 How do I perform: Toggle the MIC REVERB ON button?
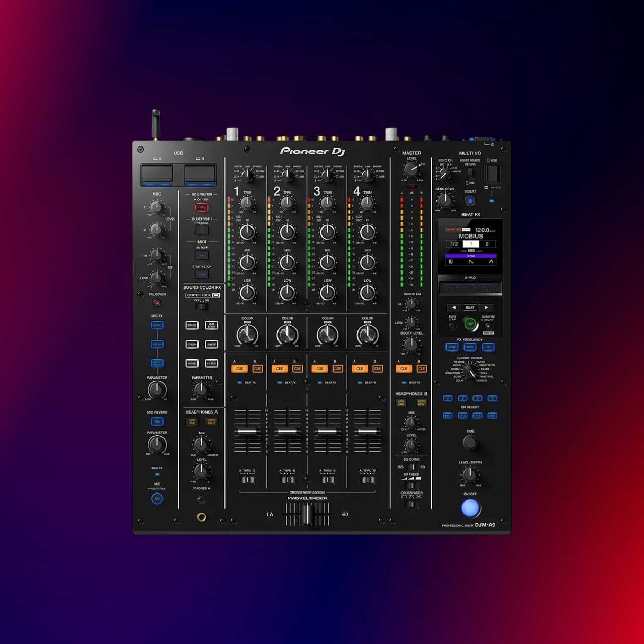[x=157, y=422]
